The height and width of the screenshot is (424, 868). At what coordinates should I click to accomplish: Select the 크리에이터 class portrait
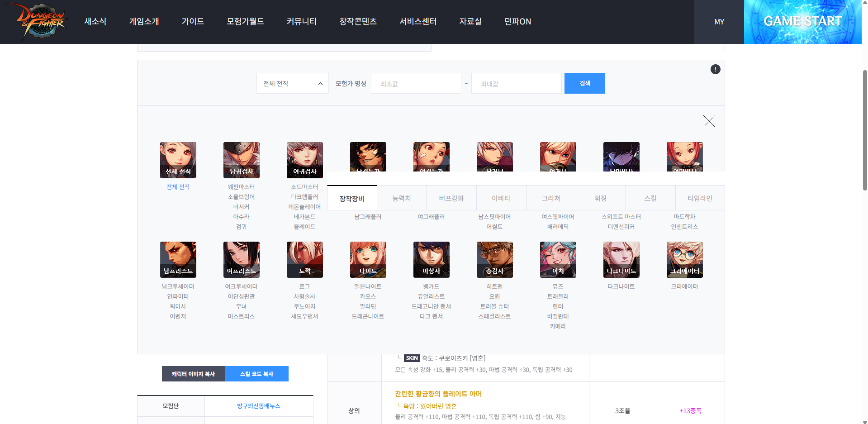(x=684, y=259)
